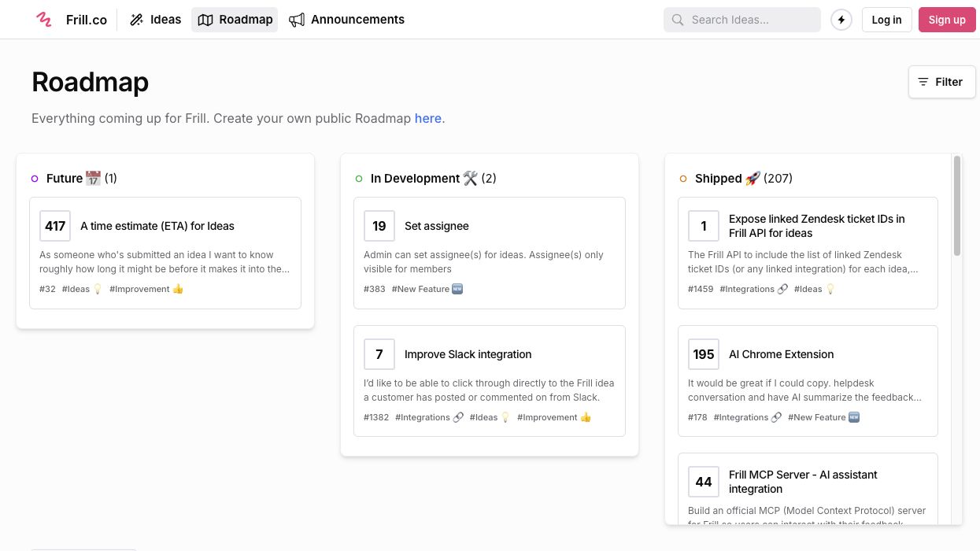Viewport: 980px width, 551px height.
Task: Follow the 'here' link under Roadmap
Action: [428, 118]
